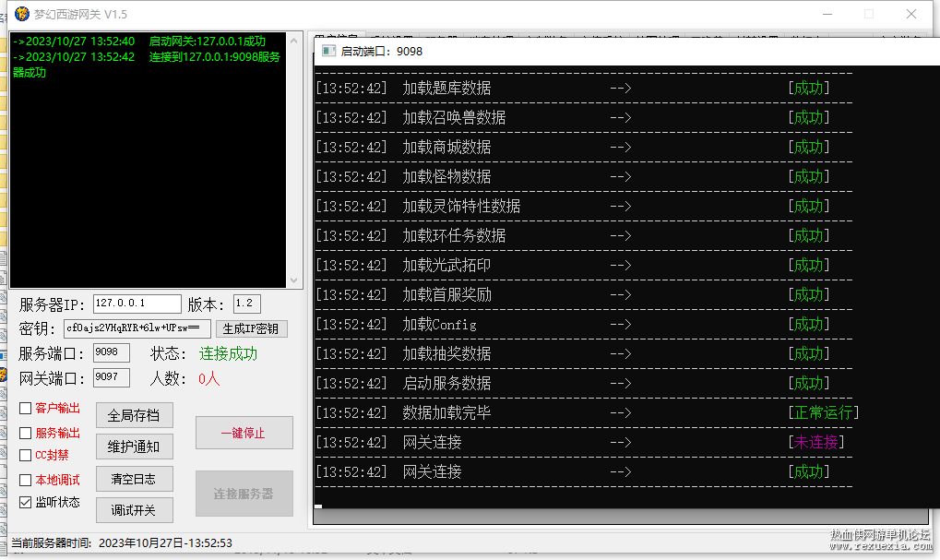The image size is (940, 560).
Task: Select the 连接到127.0.0.1:9098服务器成功 log line
Action: (147, 65)
